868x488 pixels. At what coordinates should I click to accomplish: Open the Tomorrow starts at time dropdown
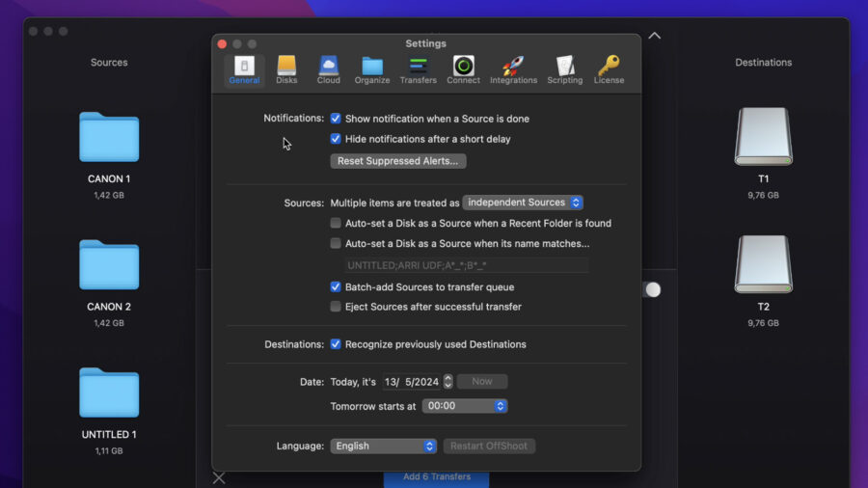click(x=465, y=406)
